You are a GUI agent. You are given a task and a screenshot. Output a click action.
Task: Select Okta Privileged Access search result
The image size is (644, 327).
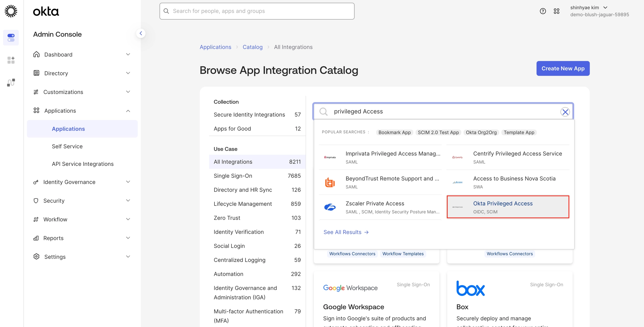508,207
